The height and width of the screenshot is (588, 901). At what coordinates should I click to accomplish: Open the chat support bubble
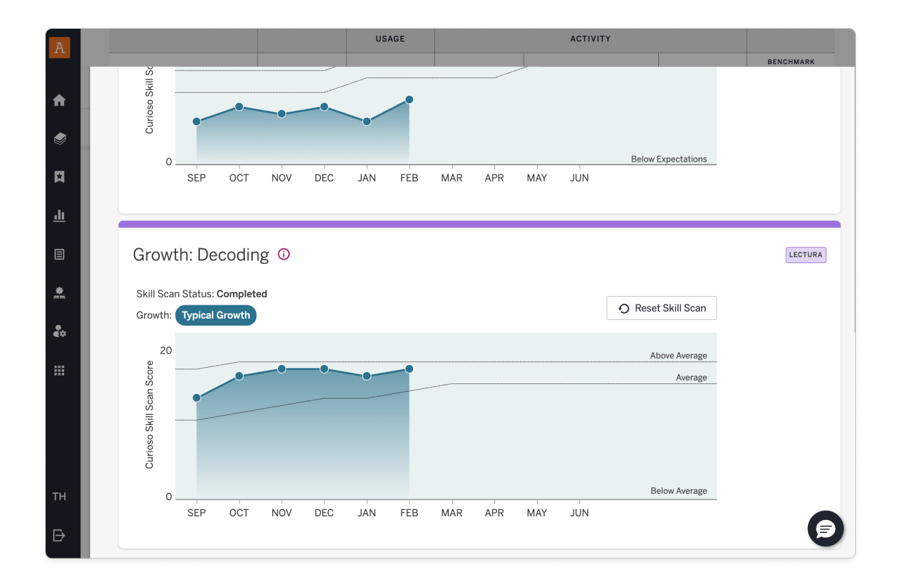pyautogui.click(x=825, y=529)
